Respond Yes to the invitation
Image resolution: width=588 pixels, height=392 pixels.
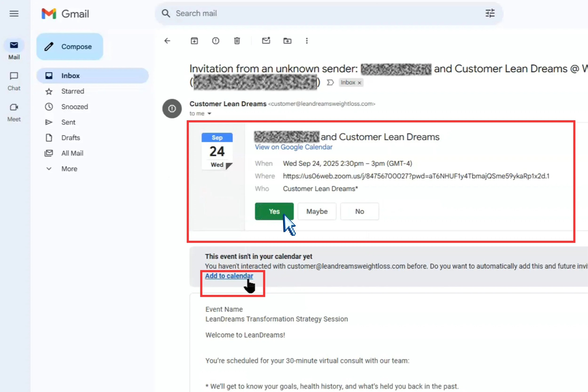click(274, 211)
